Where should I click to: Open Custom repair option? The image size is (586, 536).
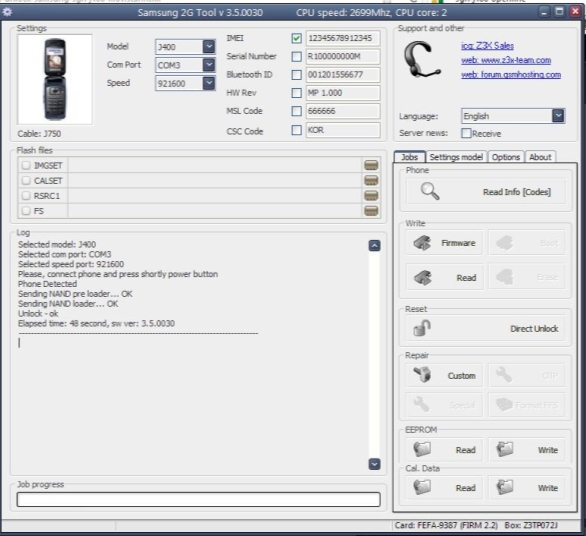[x=444, y=375]
